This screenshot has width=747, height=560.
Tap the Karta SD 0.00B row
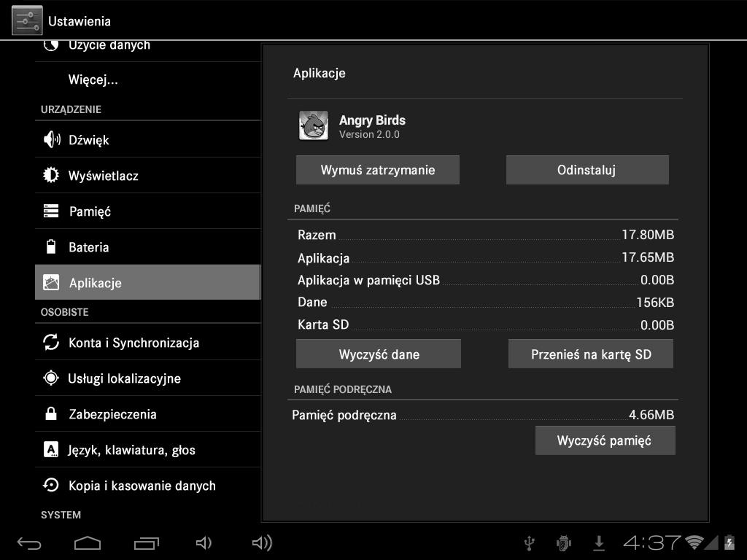[x=485, y=324]
